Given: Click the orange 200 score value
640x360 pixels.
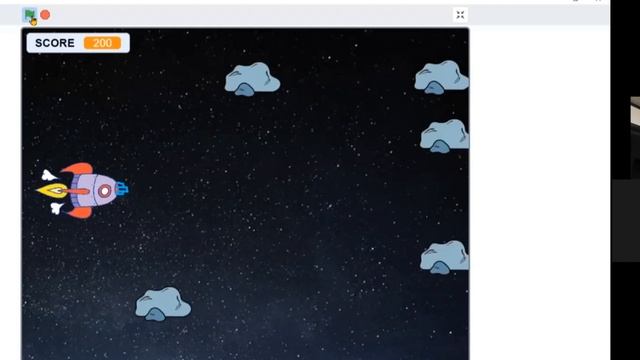Looking at the screenshot, I should point(102,43).
